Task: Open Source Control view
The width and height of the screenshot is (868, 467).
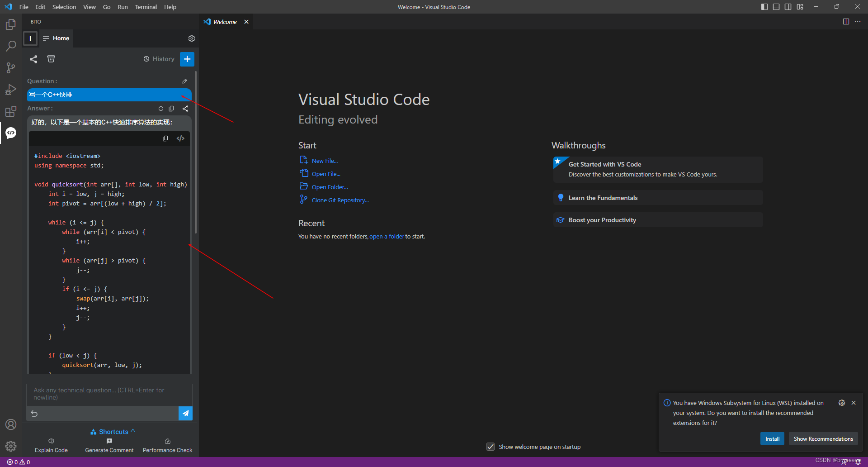Action: (x=11, y=68)
